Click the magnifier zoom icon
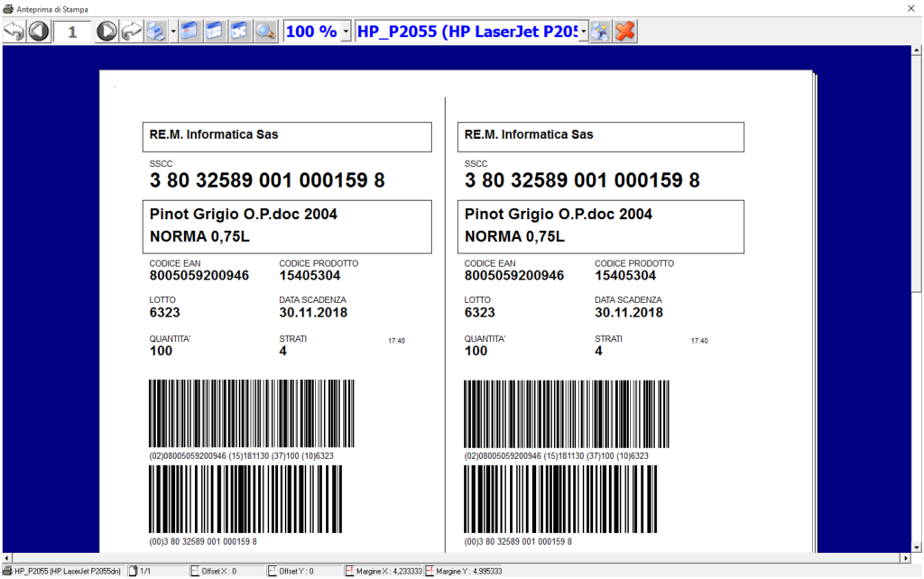924x579 pixels. [265, 32]
